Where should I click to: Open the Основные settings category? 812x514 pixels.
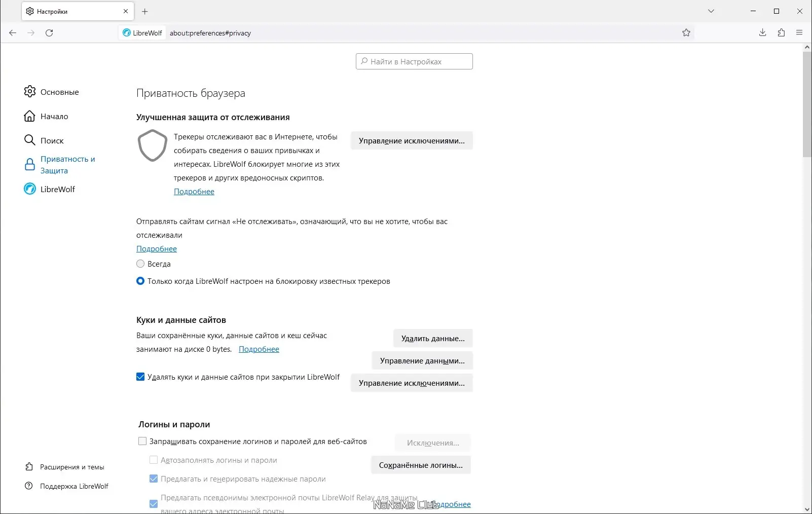coord(52,92)
